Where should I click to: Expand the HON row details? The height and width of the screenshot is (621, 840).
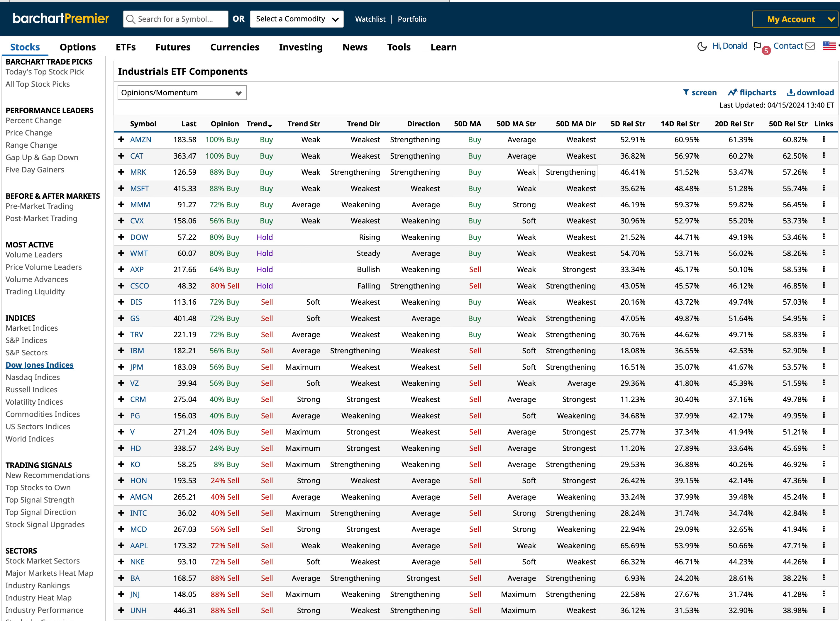[121, 481]
